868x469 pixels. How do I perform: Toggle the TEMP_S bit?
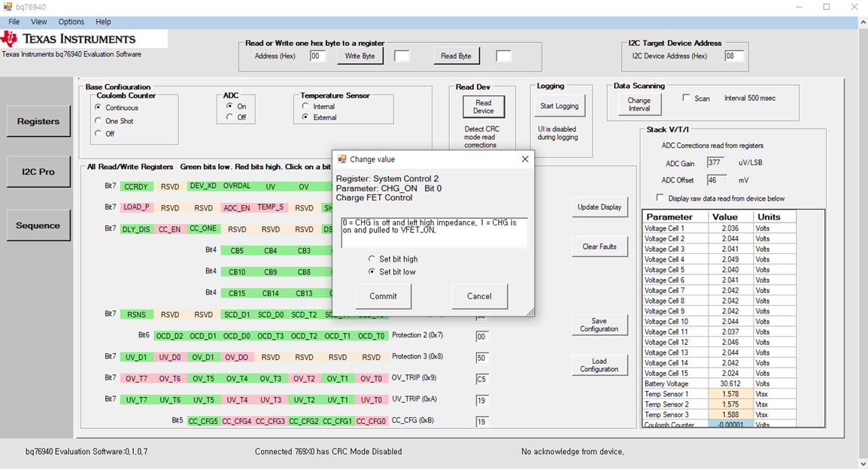point(270,207)
